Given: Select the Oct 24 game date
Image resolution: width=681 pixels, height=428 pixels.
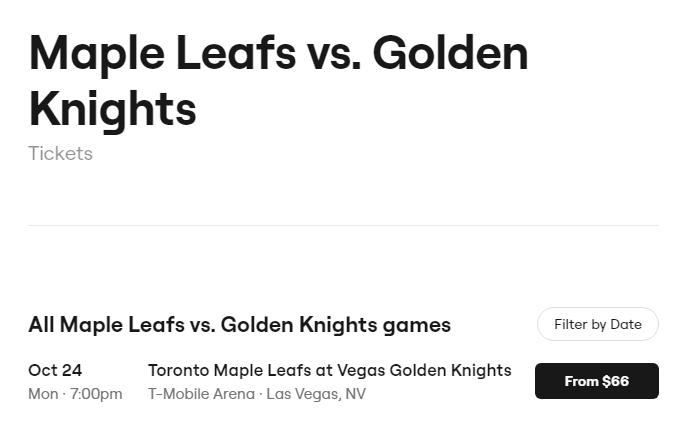Looking at the screenshot, I should coord(55,370).
